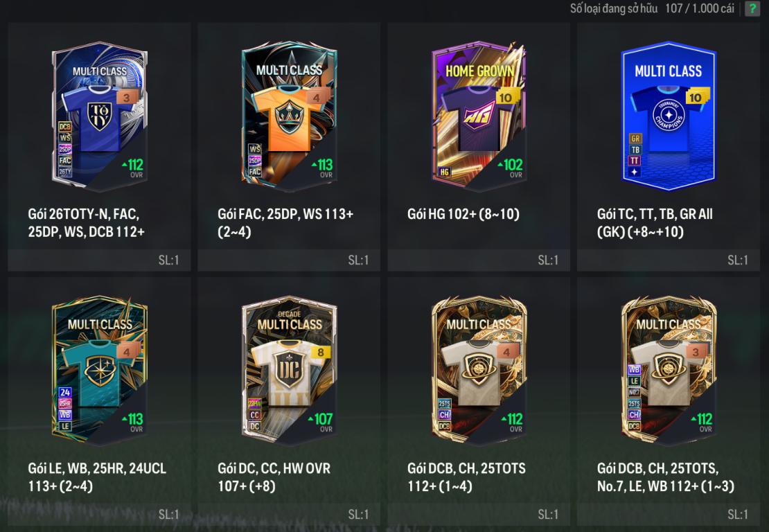Click the HG logo on purple jersey
This screenshot has width=769, height=532.
[479, 116]
